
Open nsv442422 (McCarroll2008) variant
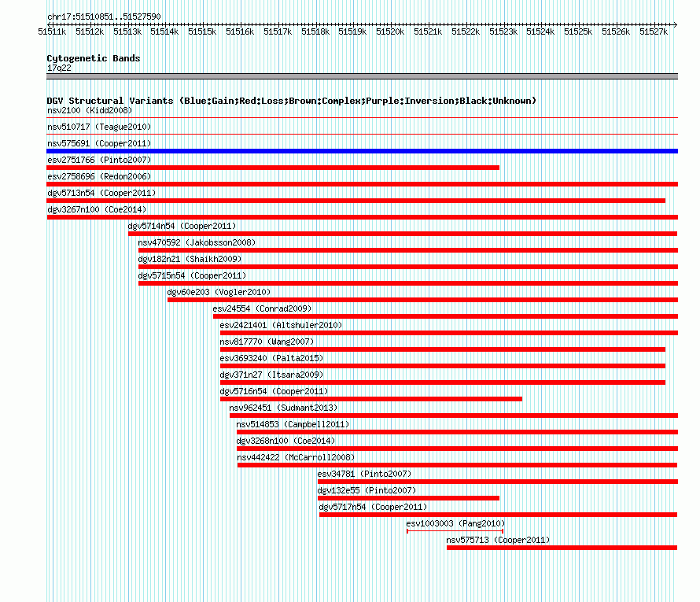[296, 457]
